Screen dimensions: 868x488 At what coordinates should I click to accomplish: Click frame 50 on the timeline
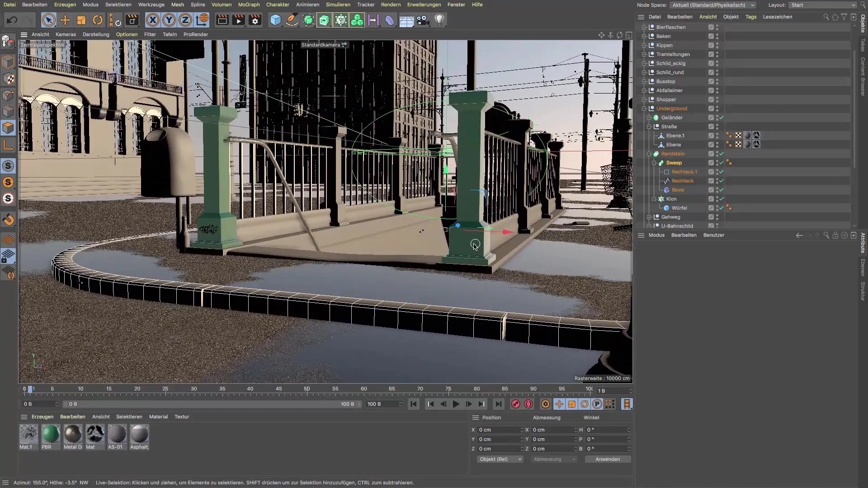tap(307, 389)
